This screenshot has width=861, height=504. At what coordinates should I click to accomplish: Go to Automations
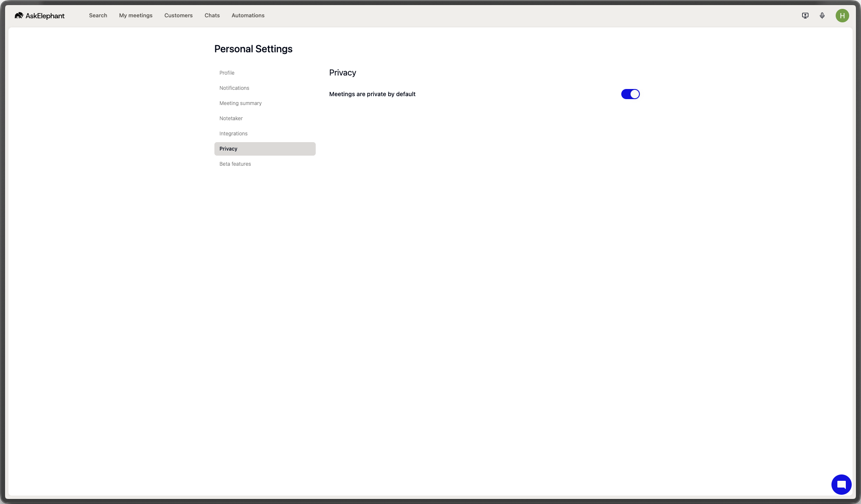coord(248,16)
